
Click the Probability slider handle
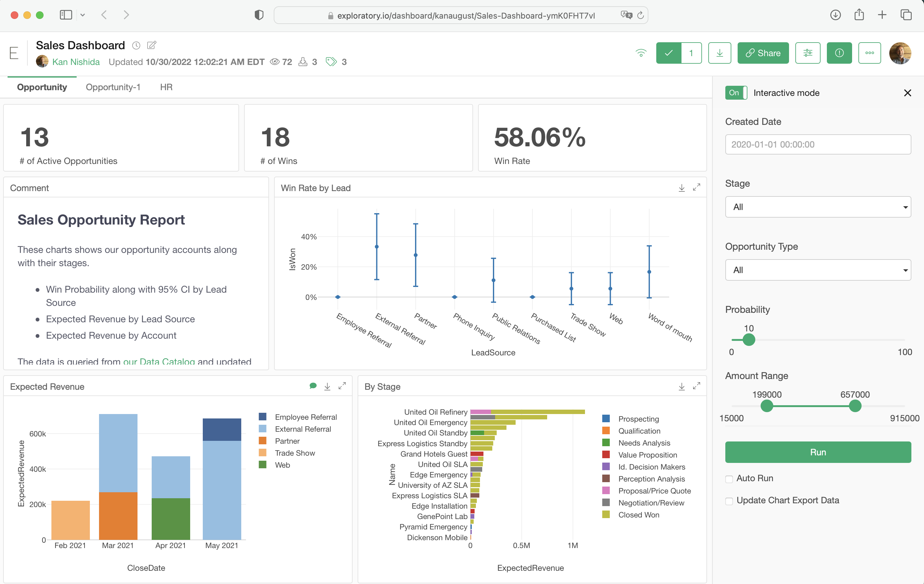pyautogui.click(x=748, y=340)
